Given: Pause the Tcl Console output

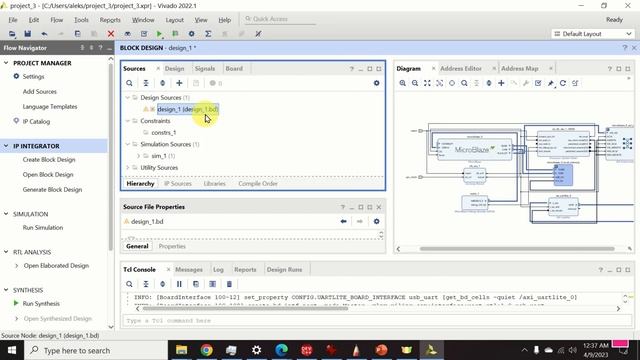Looking at the screenshot, I should [x=179, y=284].
